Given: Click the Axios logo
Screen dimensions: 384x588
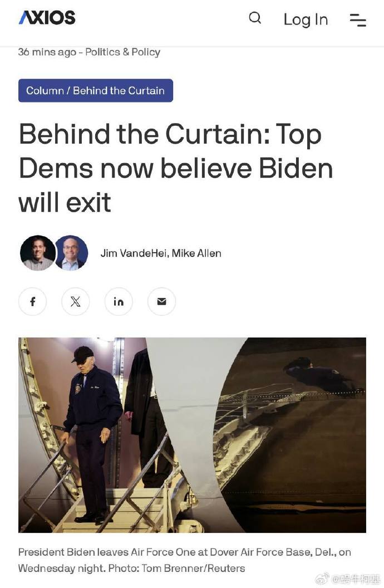Looking at the screenshot, I should pos(47,18).
